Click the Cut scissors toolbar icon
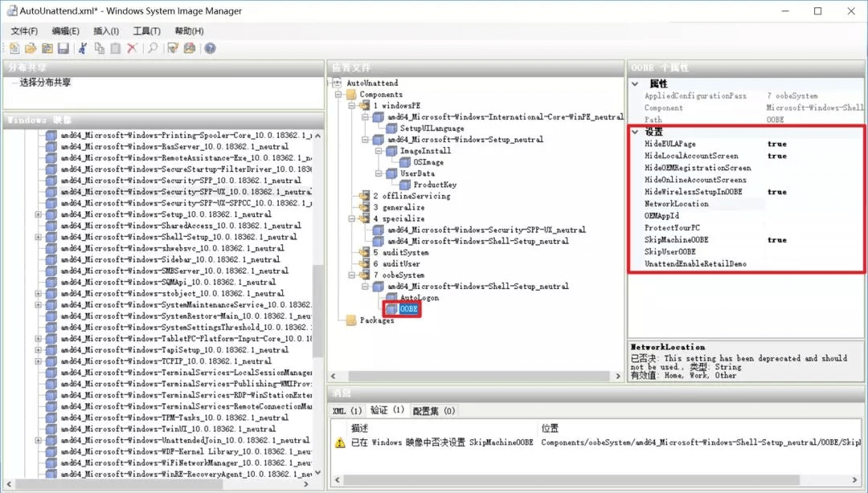The height and width of the screenshot is (493, 868). pos(82,49)
